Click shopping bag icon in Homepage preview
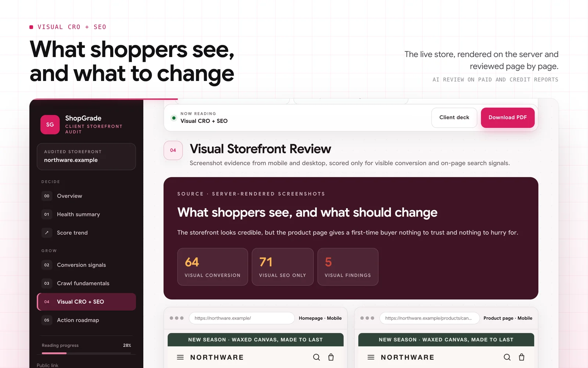 (331, 357)
